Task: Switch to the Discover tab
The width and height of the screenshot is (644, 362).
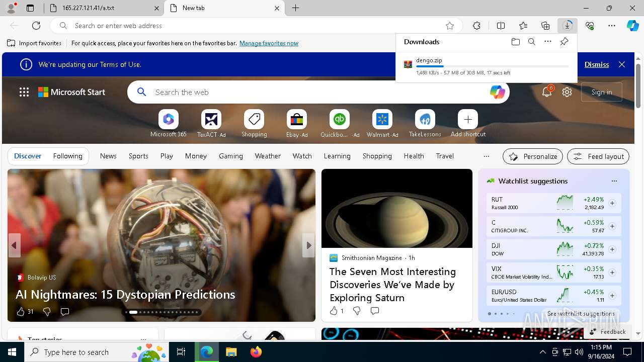Action: (x=28, y=156)
